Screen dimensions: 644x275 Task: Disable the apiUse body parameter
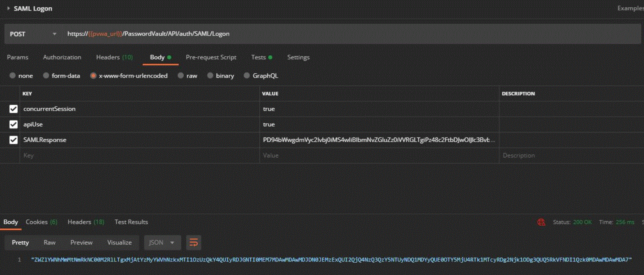(13, 124)
